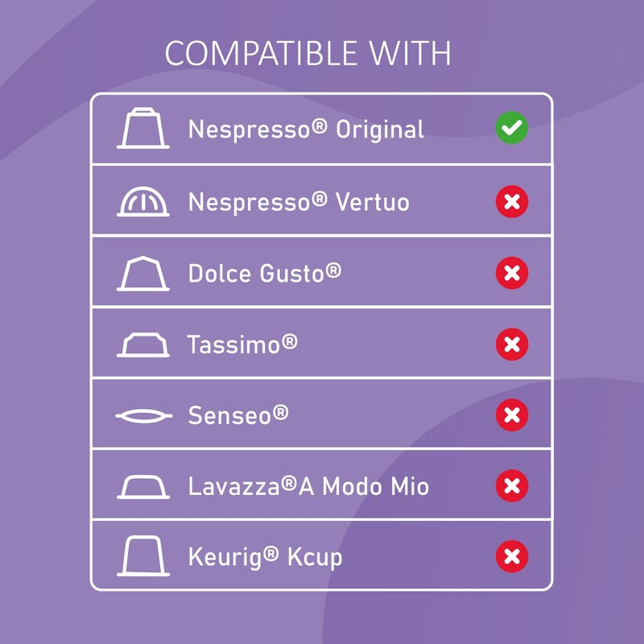Click the red X beside Senseo

pos(511,415)
